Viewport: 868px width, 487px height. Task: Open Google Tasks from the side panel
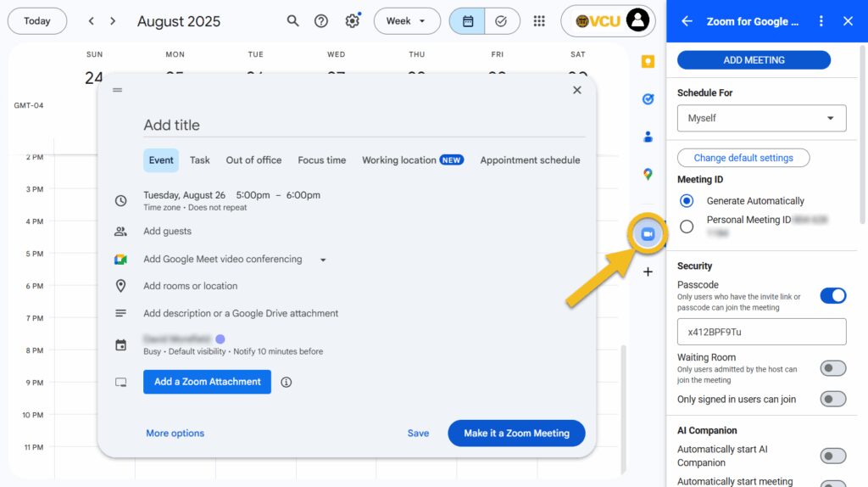[x=648, y=99]
